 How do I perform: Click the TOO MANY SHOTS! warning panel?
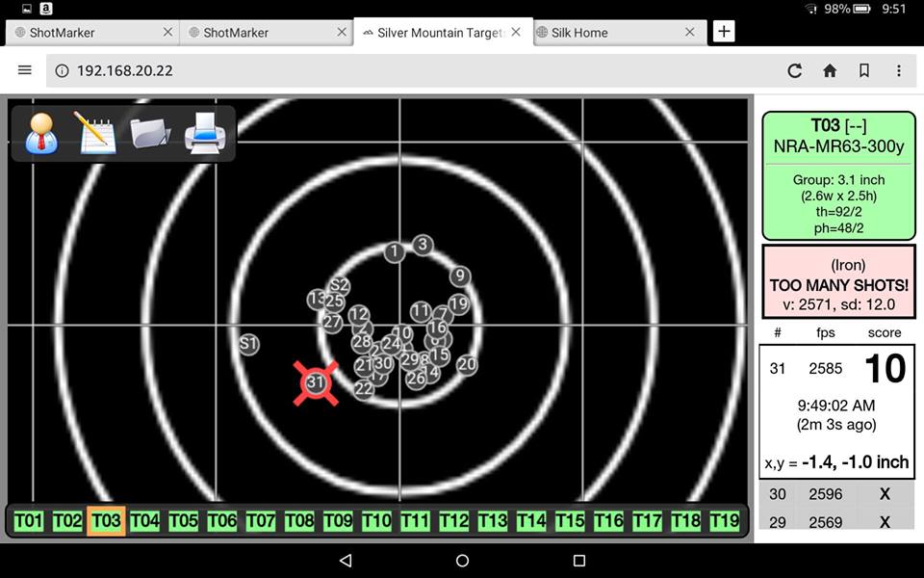(838, 282)
